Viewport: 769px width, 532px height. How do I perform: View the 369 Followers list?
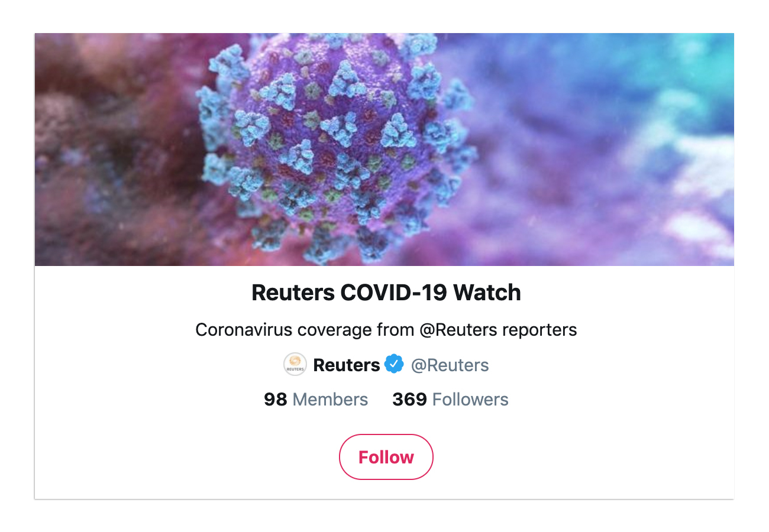(451, 400)
